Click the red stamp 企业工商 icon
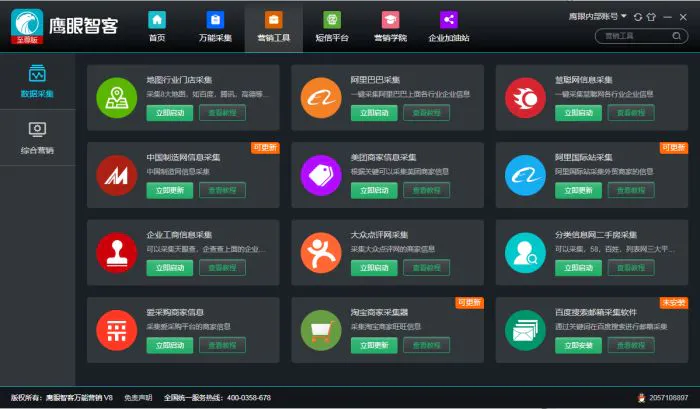This screenshot has width=700, height=409. tap(117, 253)
